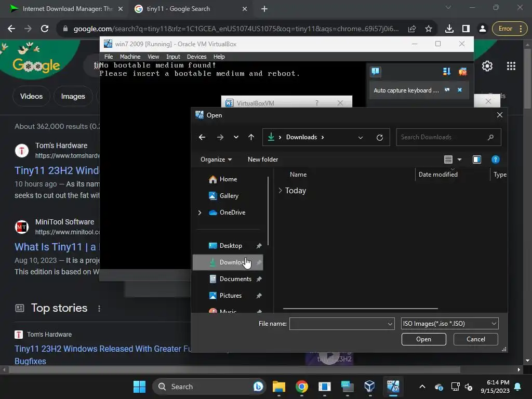Open the VirtualBox Help menu
532x399 pixels.
pyautogui.click(x=219, y=57)
